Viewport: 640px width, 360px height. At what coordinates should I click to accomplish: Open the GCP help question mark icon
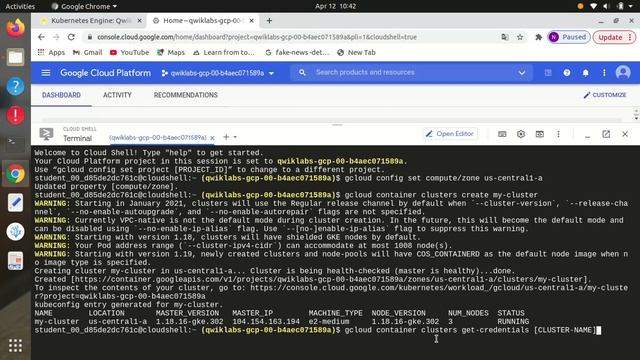click(567, 73)
